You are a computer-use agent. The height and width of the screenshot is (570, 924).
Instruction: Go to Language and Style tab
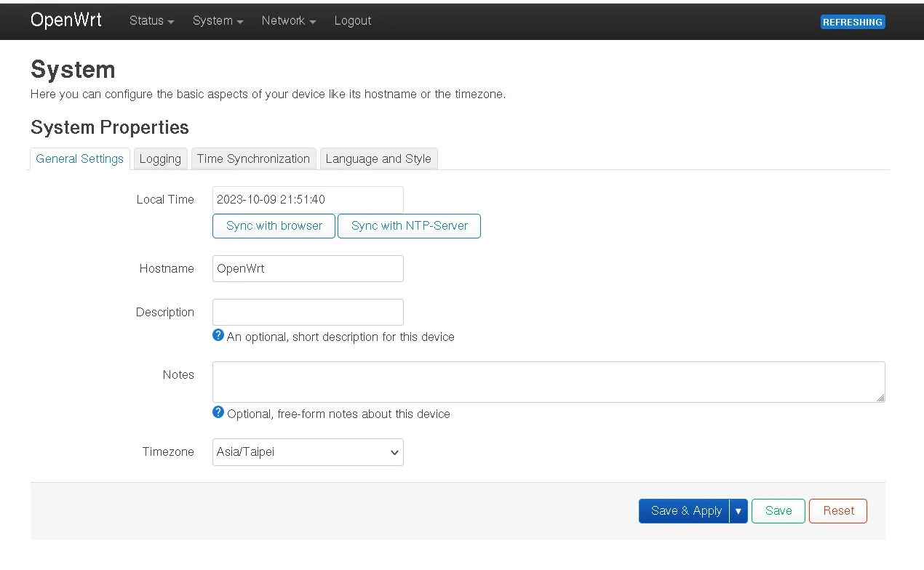coord(378,158)
